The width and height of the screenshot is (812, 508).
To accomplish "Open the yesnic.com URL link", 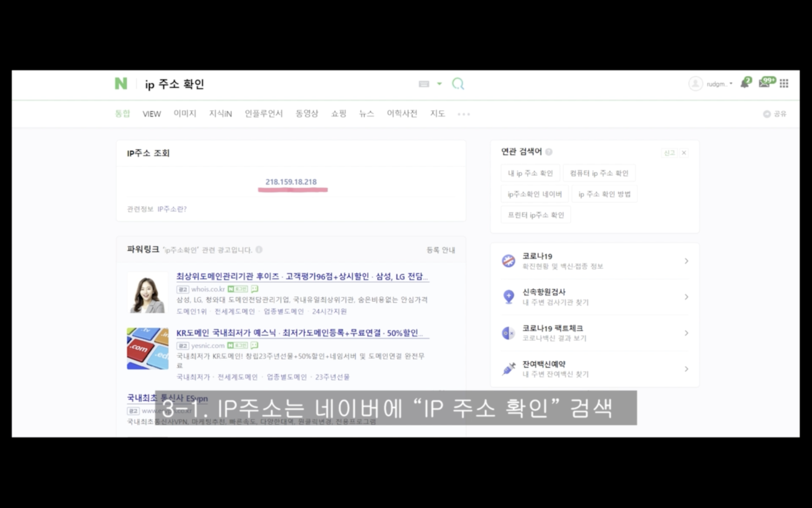I will click(208, 345).
